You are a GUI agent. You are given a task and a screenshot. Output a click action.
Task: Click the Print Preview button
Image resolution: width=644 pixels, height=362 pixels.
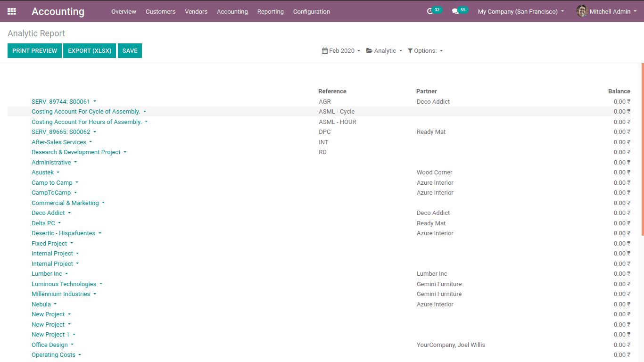click(34, 51)
